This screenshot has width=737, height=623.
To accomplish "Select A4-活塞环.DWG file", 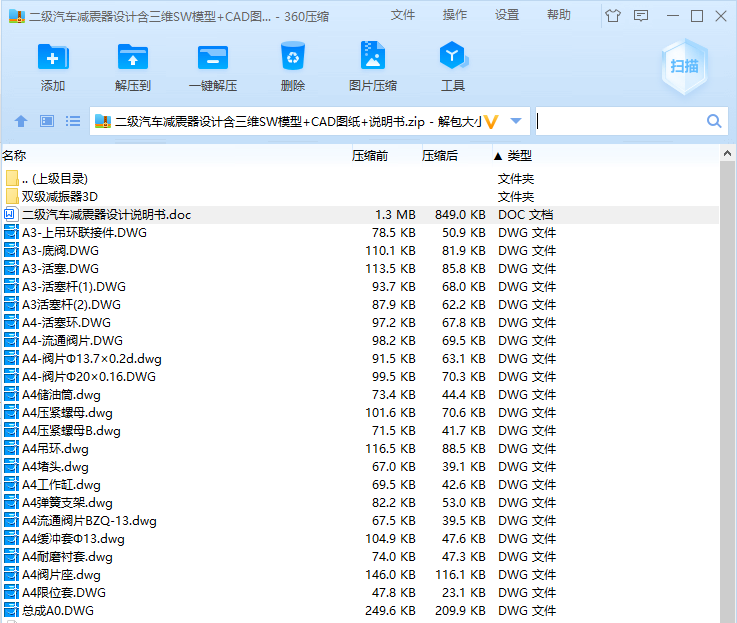I will [x=361, y=323].
